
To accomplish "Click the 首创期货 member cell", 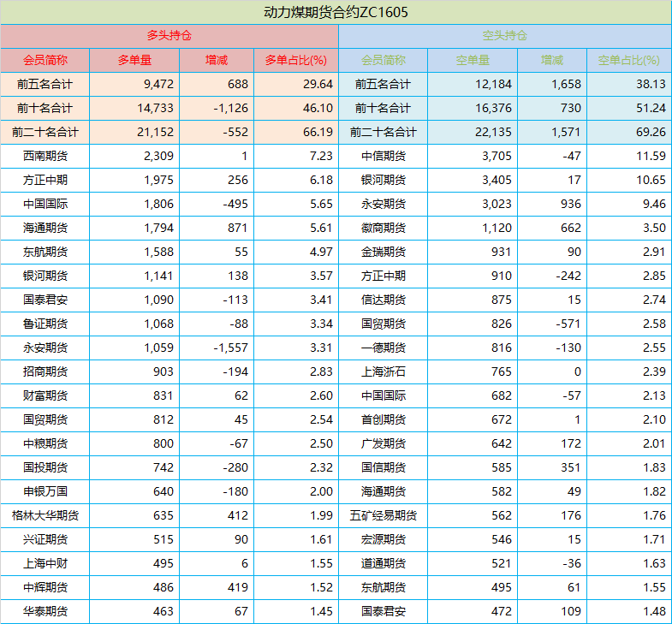I will click(x=384, y=420).
